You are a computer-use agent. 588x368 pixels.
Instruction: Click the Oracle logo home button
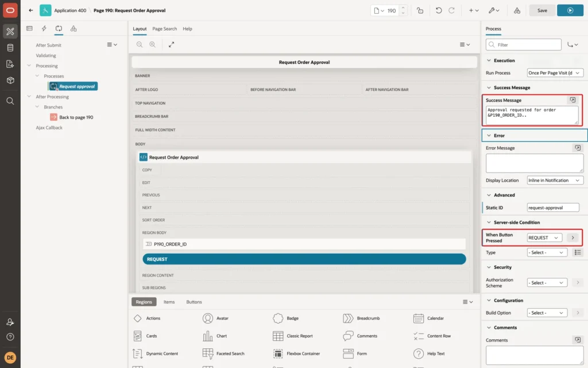pos(10,10)
